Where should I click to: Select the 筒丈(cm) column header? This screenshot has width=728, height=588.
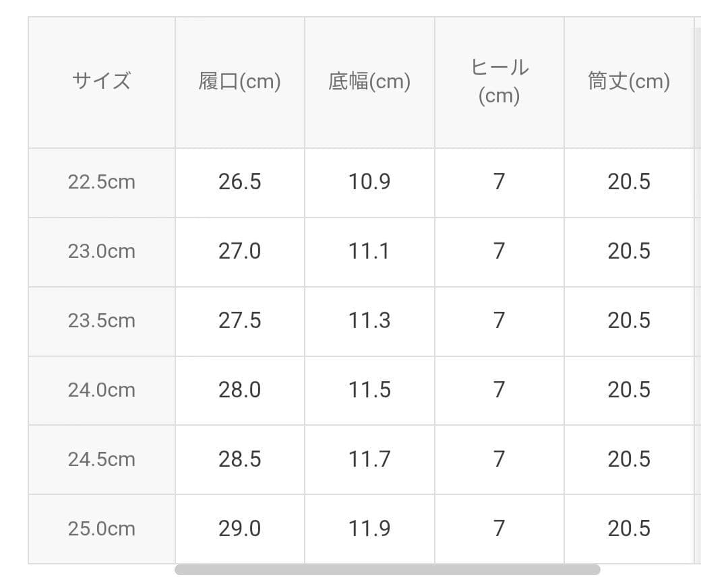(x=629, y=83)
